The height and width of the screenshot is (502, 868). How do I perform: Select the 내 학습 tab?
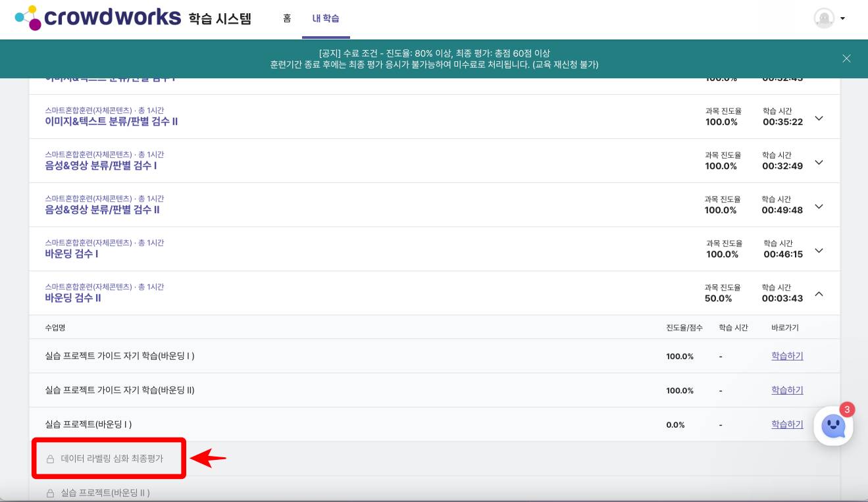tap(325, 18)
